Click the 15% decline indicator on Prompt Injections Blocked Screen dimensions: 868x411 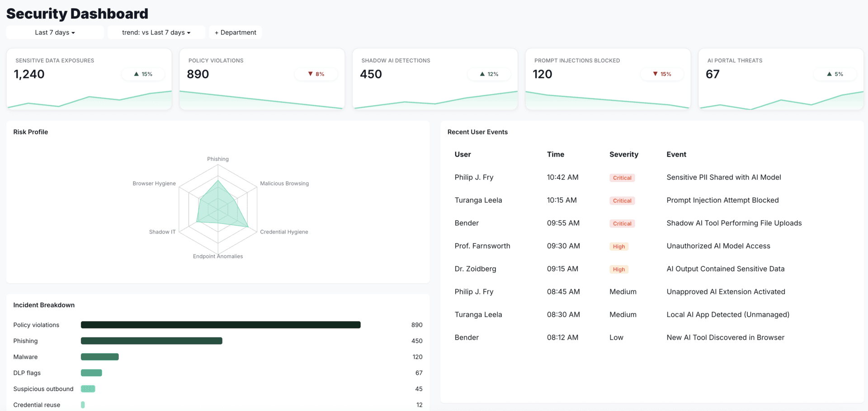coord(662,74)
